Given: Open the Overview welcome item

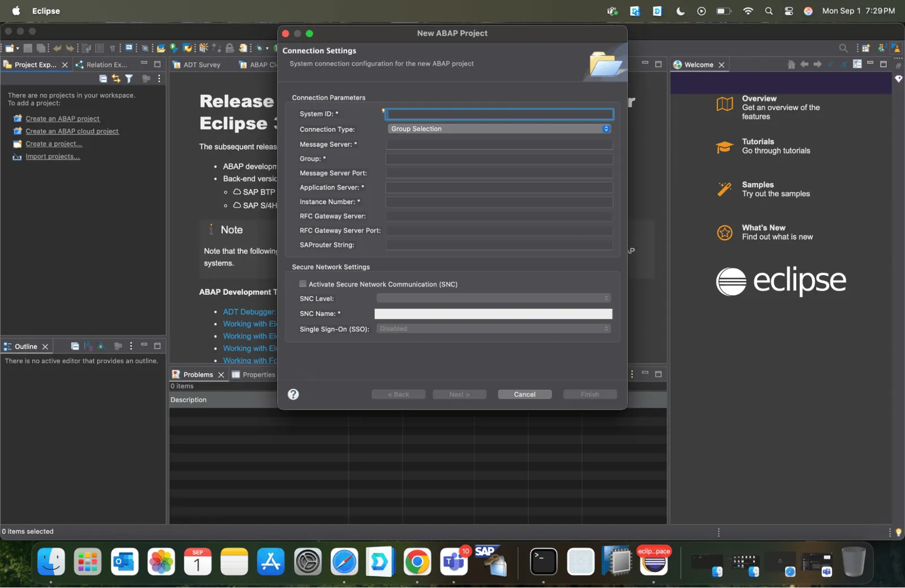Looking at the screenshot, I should (770, 107).
